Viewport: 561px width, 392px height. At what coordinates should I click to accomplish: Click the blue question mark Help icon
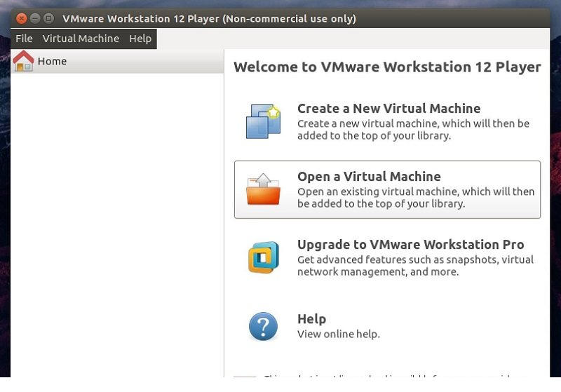point(264,326)
